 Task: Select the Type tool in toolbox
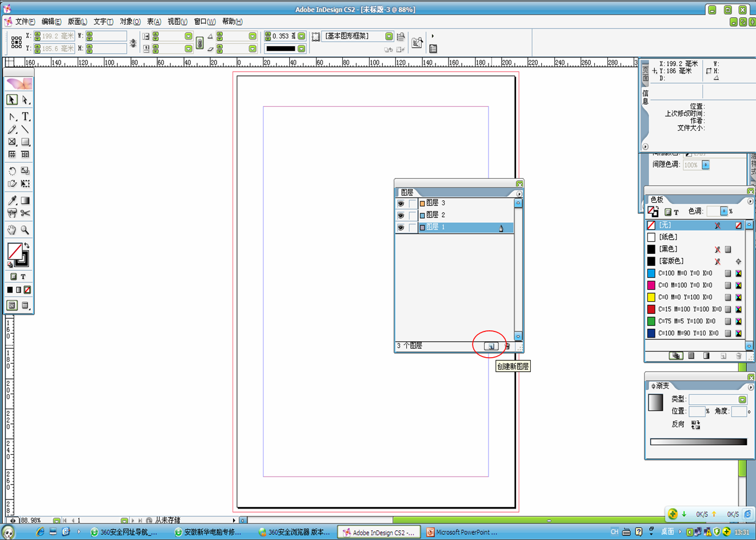(25, 117)
